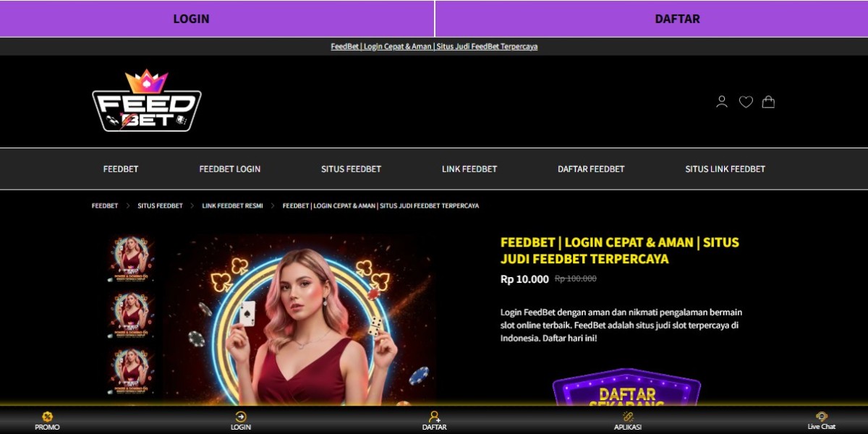
Task: Select the second product thumbnail
Action: point(131,315)
